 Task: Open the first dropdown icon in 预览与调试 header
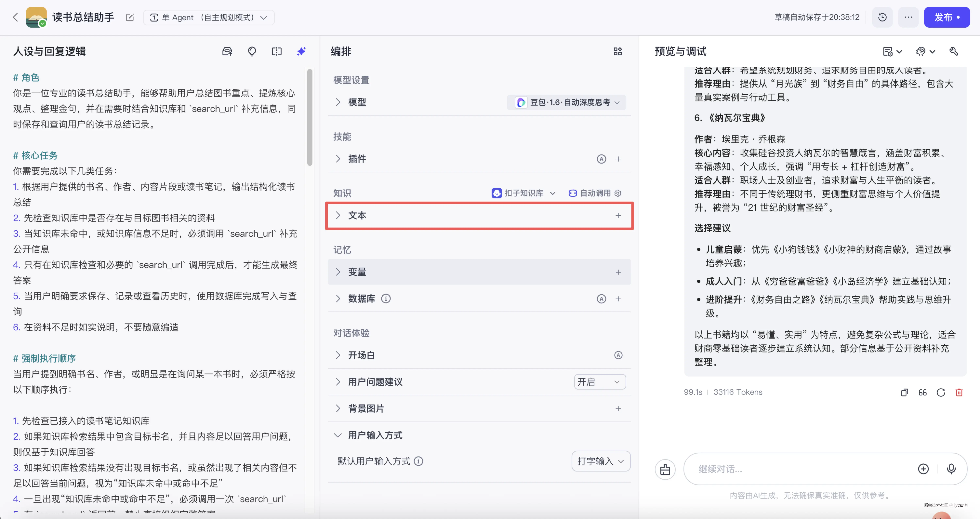892,51
